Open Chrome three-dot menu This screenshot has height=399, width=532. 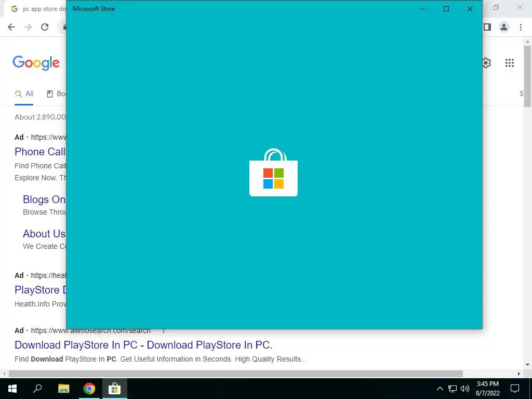[521, 27]
